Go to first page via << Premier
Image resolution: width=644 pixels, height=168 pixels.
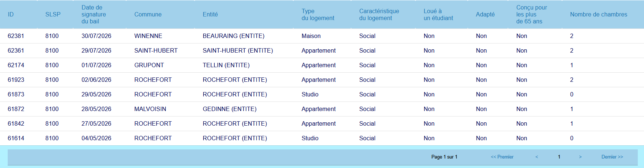click(x=502, y=157)
